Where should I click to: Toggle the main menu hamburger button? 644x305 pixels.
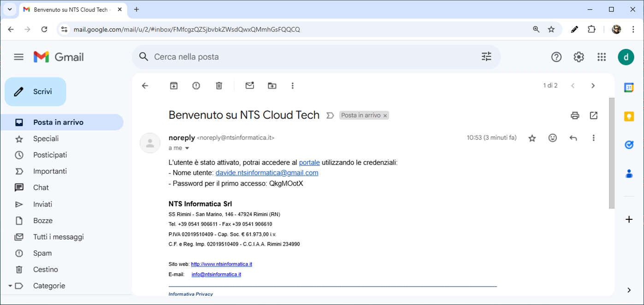[18, 57]
